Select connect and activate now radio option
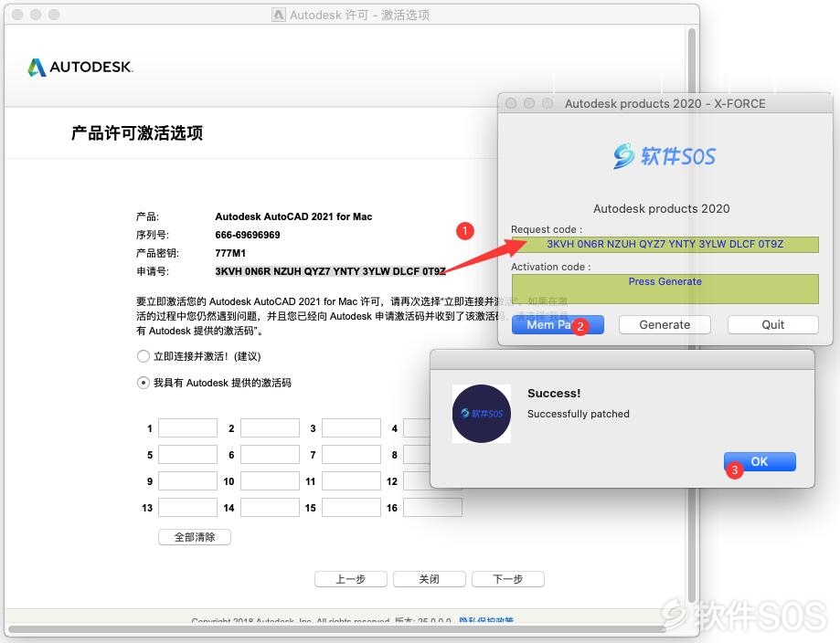840x643 pixels. [x=143, y=356]
